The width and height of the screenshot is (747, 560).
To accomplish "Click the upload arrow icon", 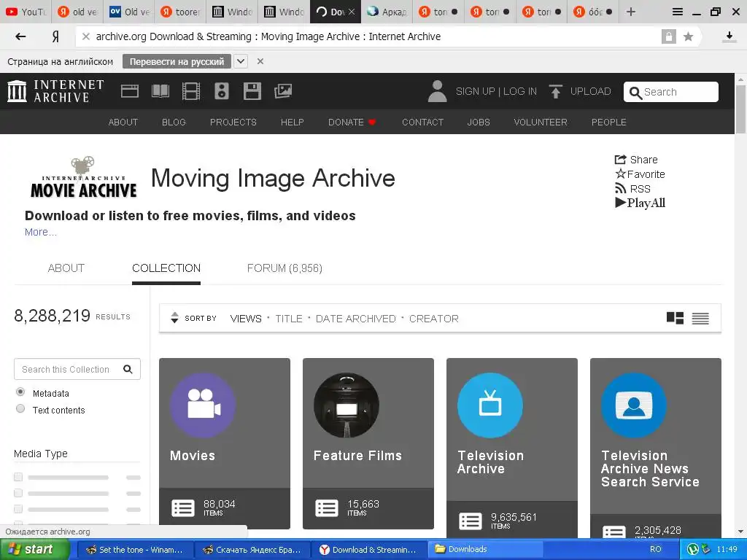I will click(555, 91).
